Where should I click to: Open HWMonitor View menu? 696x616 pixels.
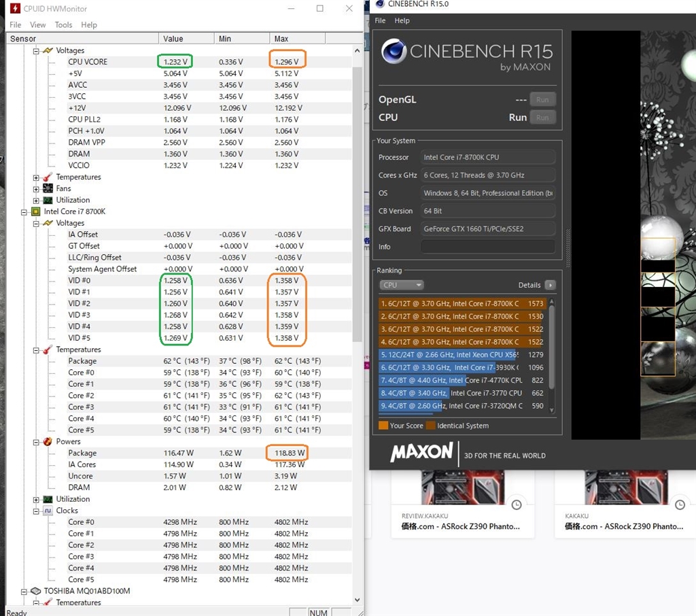38,25
